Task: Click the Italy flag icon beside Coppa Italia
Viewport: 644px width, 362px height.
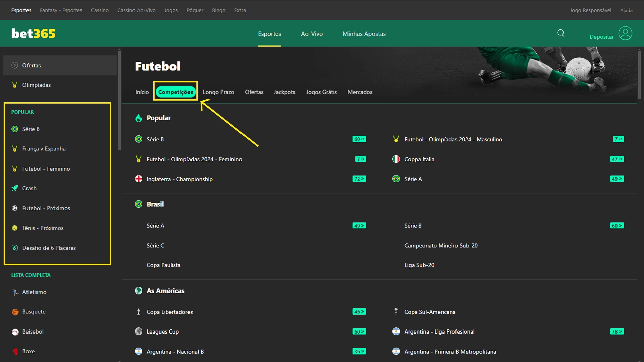Action: click(396, 159)
